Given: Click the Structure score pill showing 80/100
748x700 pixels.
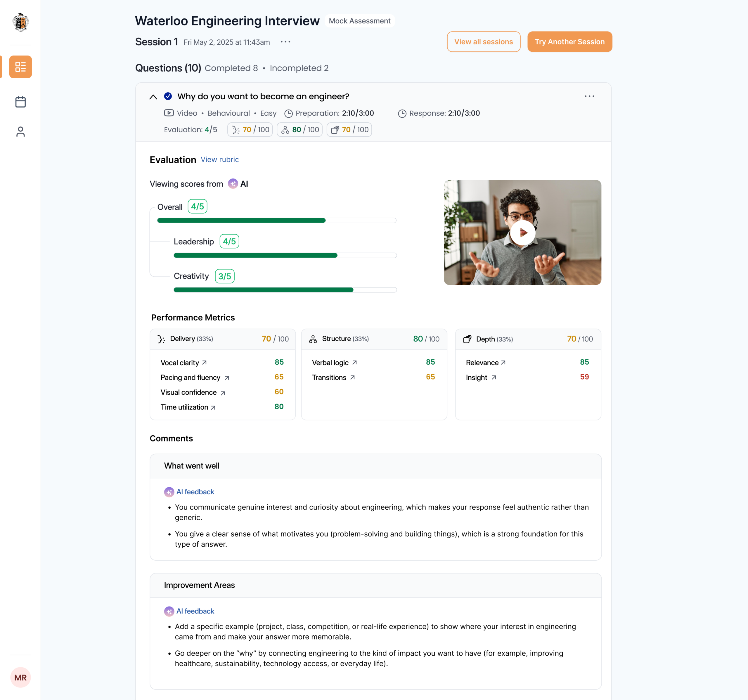Looking at the screenshot, I should click(299, 129).
